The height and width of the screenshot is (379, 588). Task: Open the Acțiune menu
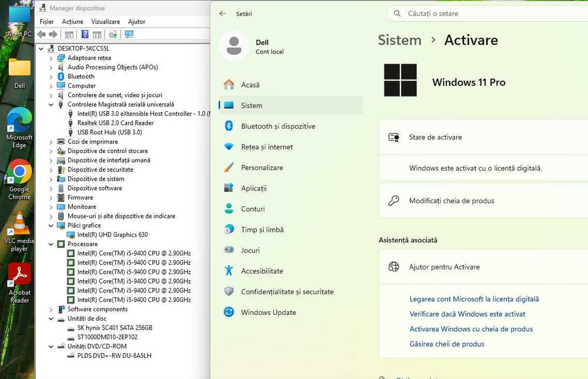tap(72, 22)
